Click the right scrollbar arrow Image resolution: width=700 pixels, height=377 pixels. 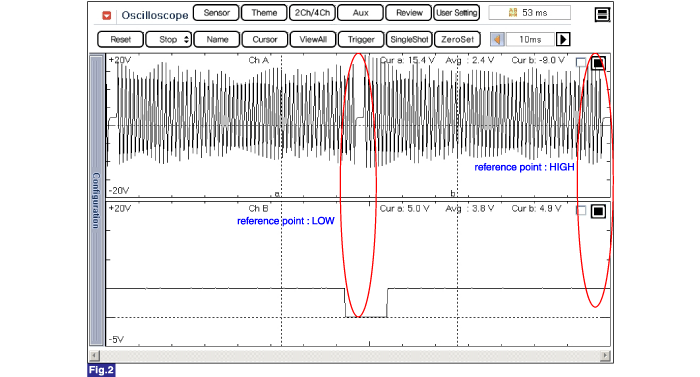(x=605, y=356)
